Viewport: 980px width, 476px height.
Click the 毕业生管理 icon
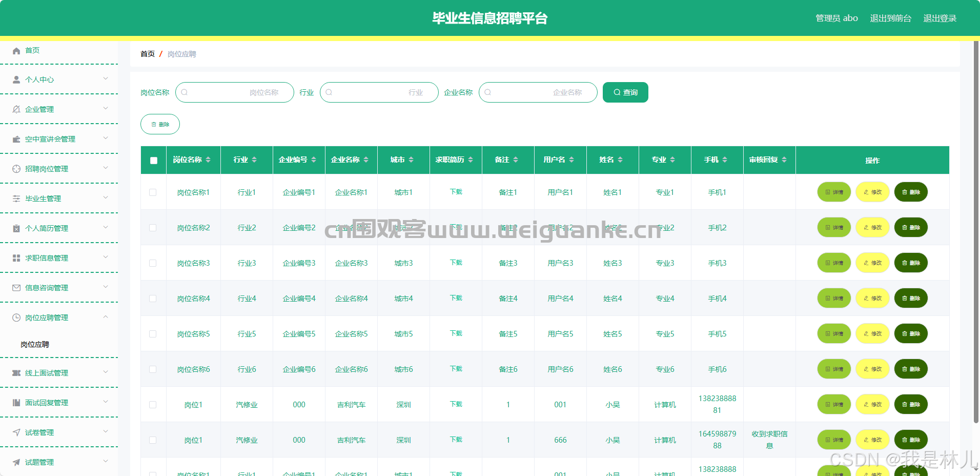[16, 199]
